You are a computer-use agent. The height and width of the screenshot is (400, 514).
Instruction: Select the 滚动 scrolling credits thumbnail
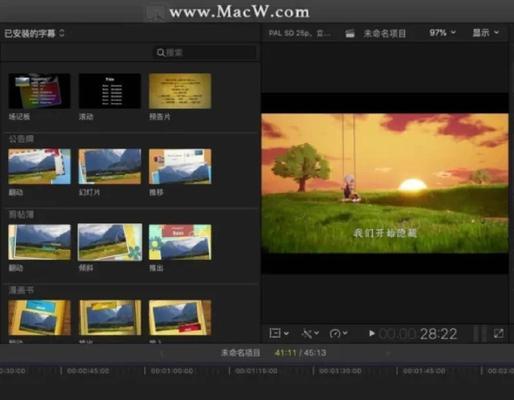coord(110,91)
